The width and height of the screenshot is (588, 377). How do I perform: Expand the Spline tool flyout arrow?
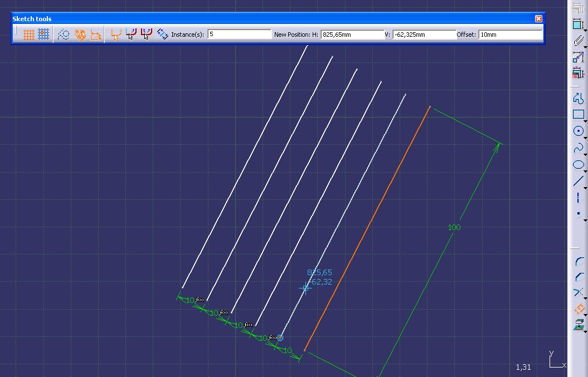click(585, 154)
